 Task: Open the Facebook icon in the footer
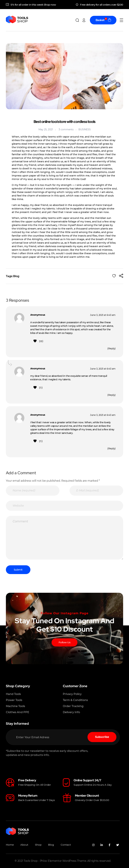coord(110,845)
